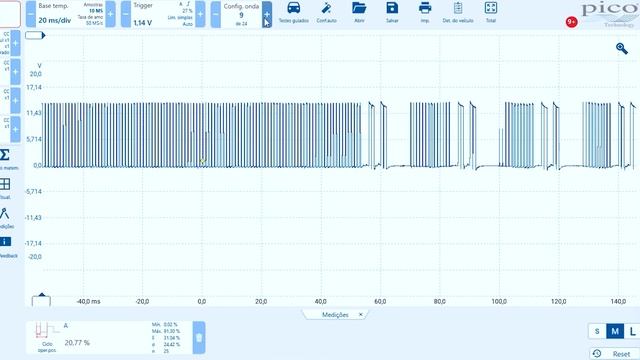Go to previous waveform buffer (Config. onda minus)
This screenshot has width=640, height=360.
tap(216, 14)
